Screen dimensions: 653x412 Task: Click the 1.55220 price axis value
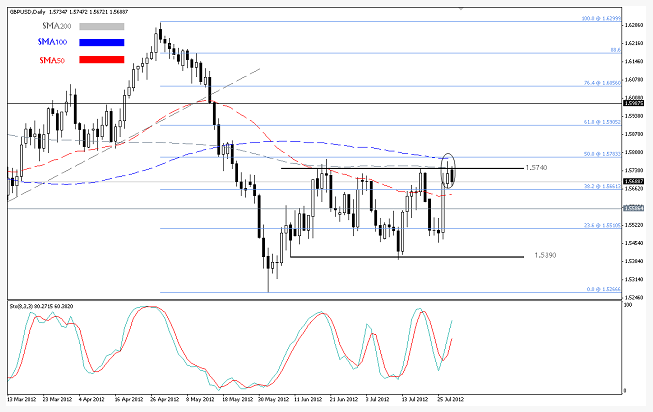(634, 225)
